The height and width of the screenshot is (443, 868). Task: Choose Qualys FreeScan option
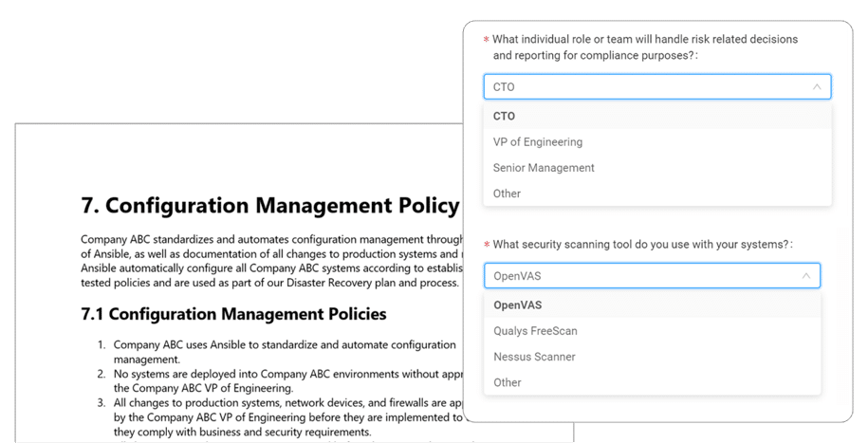point(652,331)
